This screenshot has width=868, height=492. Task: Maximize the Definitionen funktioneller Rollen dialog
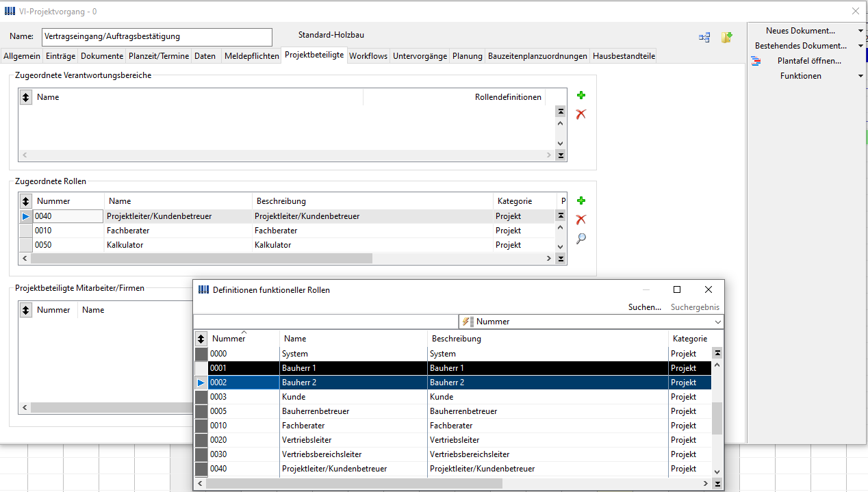pos(677,289)
